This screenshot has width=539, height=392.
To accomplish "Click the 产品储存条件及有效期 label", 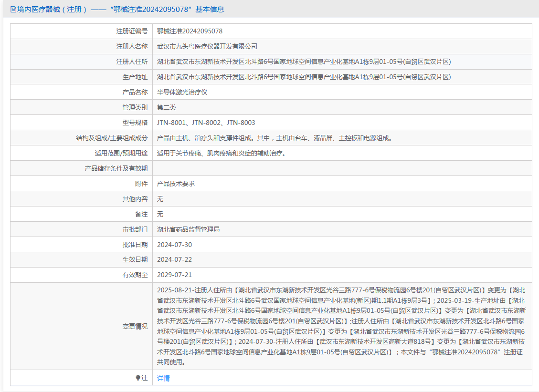I will (x=116, y=168).
